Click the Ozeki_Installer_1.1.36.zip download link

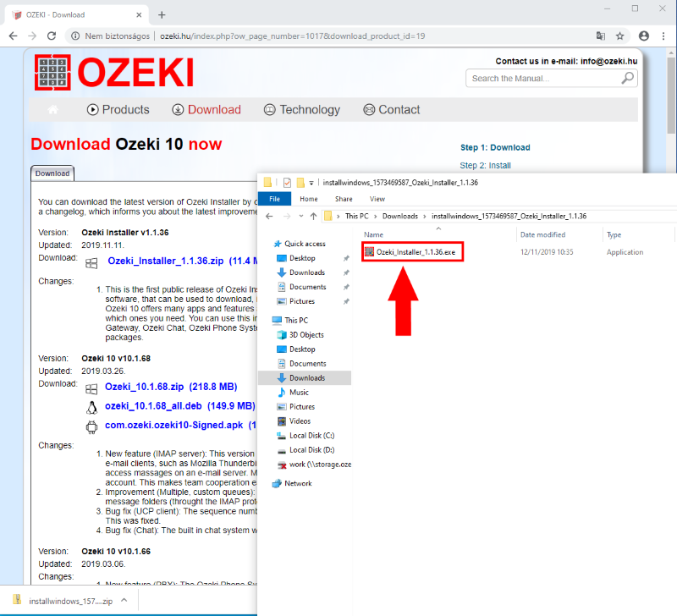point(166,261)
